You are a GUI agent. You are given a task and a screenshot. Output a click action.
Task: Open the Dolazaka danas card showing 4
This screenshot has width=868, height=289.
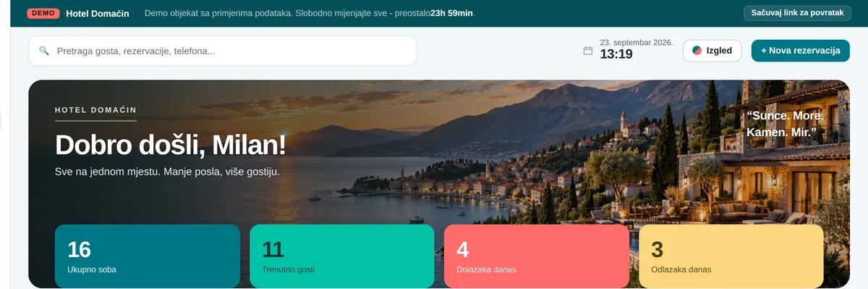pyautogui.click(x=537, y=256)
